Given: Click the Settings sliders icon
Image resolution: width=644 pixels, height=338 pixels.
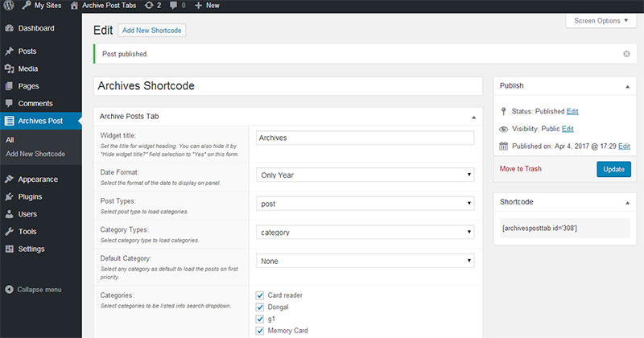Looking at the screenshot, I should pyautogui.click(x=9, y=249).
